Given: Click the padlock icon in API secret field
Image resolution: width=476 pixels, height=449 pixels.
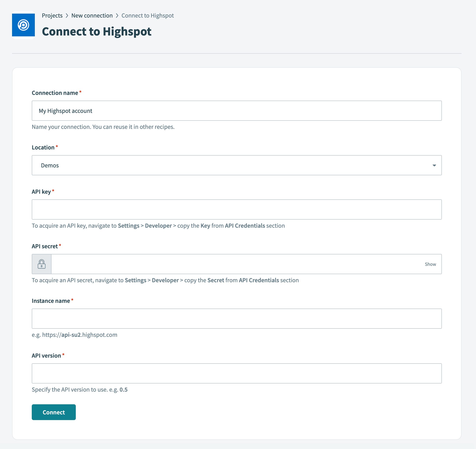Looking at the screenshot, I should click(41, 264).
